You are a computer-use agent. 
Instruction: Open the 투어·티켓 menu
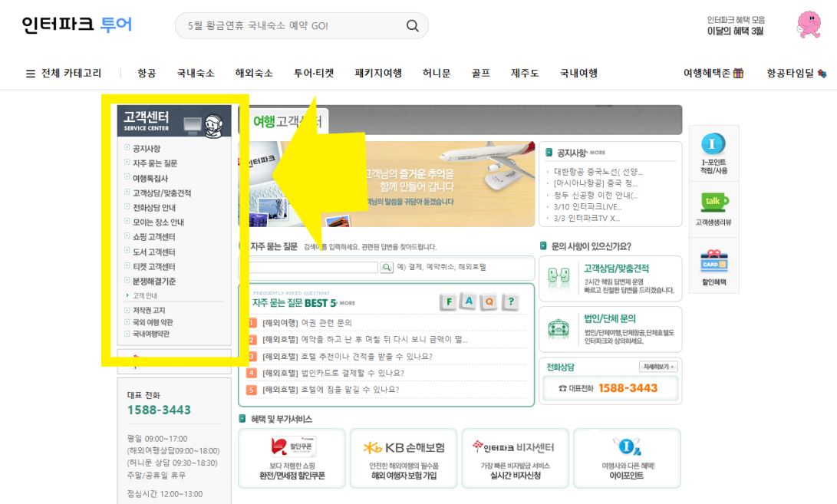tap(314, 73)
